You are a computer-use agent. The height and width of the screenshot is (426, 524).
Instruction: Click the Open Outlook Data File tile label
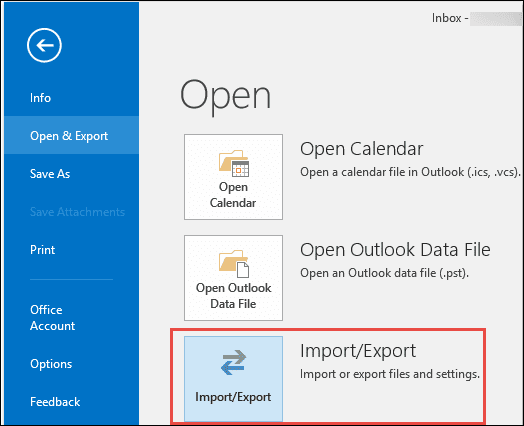(x=234, y=296)
